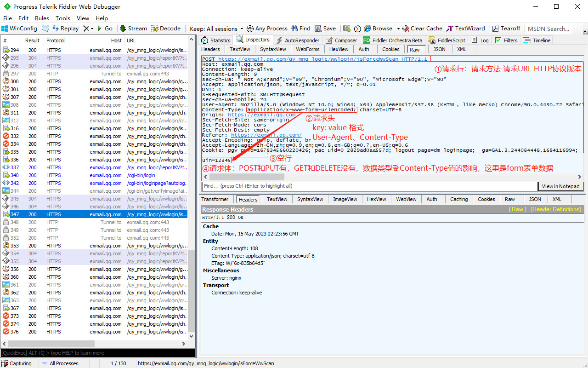This screenshot has width=588, height=368.
Task: Open the Browse dropdown arrow
Action: click(398, 29)
